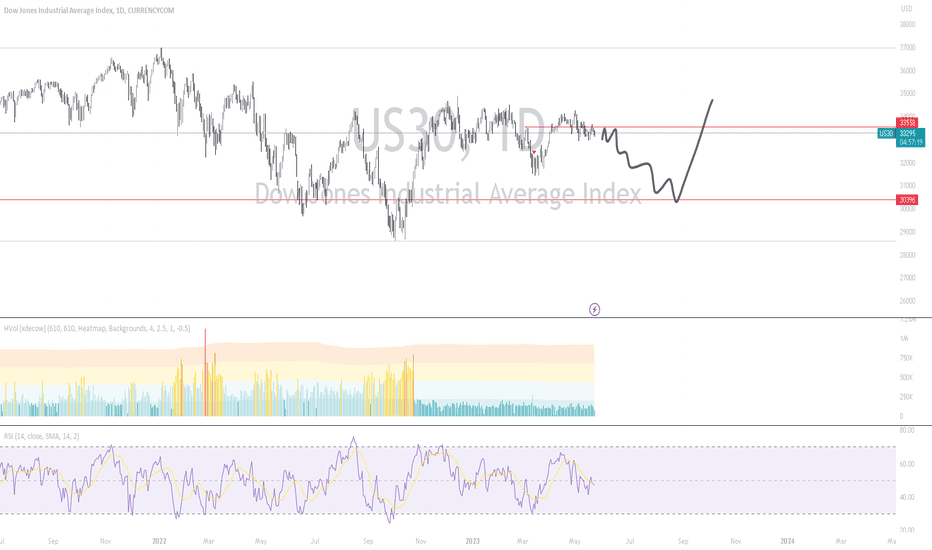Click the 04:57:19 countdown timer

pos(911,143)
